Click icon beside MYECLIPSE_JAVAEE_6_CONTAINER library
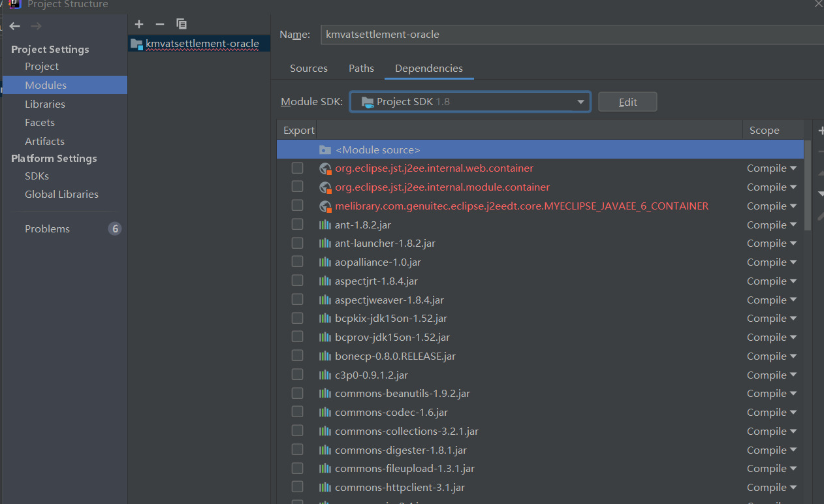Viewport: 824px width, 504px height. click(x=325, y=206)
